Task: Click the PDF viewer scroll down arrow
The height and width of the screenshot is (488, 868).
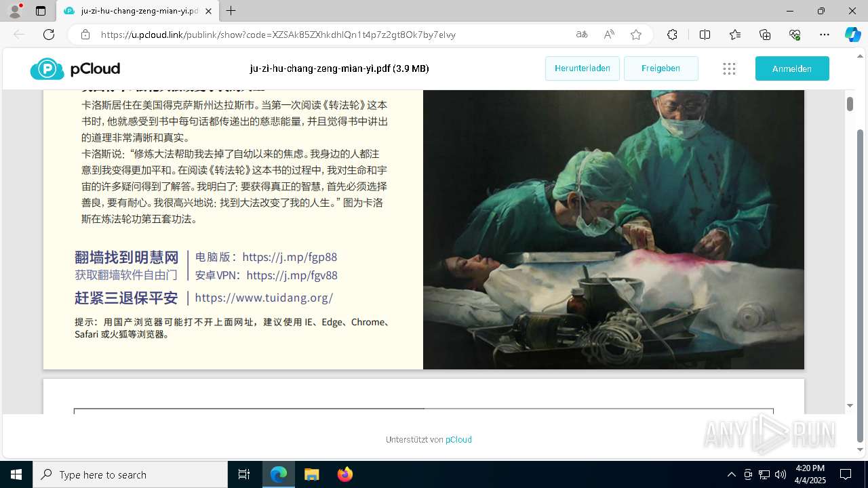Action: point(850,405)
